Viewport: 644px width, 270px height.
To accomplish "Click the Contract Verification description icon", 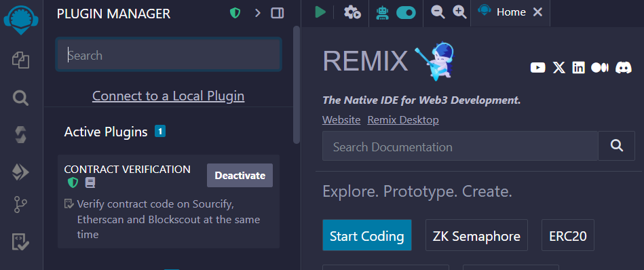I will tap(69, 204).
